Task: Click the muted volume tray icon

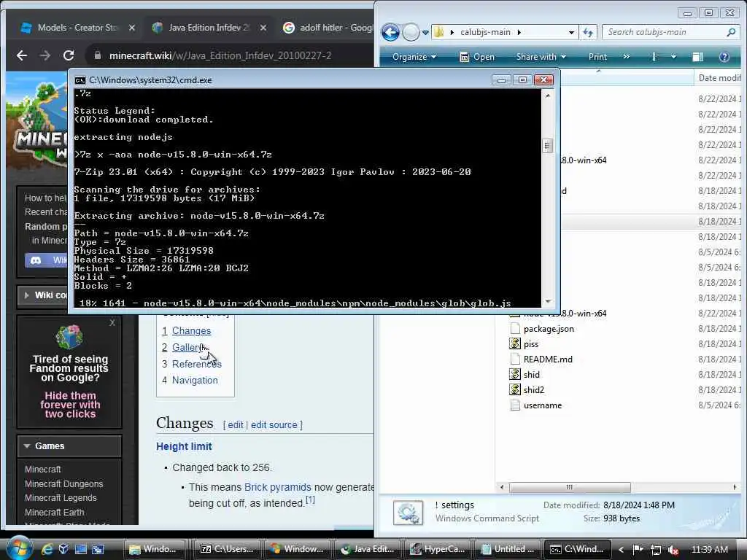Action: click(x=673, y=550)
